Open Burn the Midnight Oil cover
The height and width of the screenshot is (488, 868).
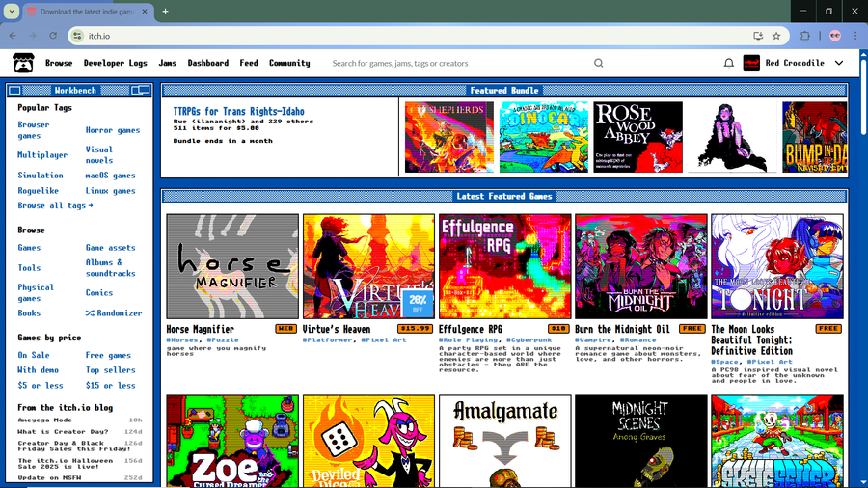(x=641, y=266)
